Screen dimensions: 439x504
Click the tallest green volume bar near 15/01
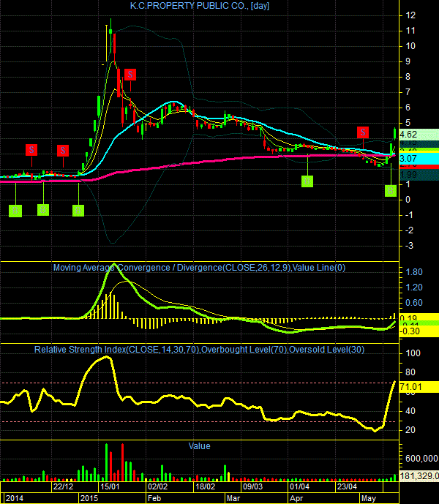106,462
